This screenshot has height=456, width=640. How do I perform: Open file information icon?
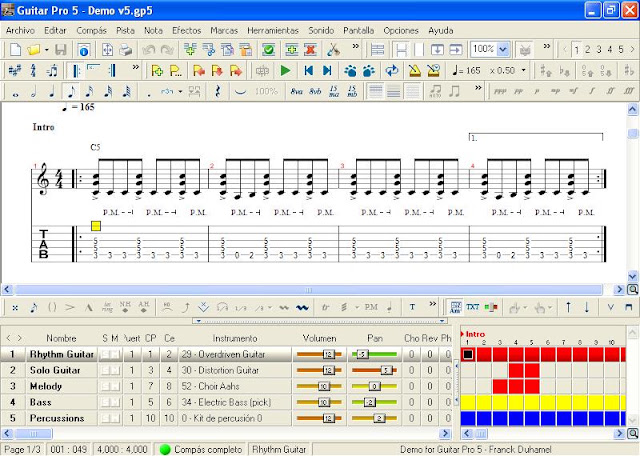pos(84,50)
